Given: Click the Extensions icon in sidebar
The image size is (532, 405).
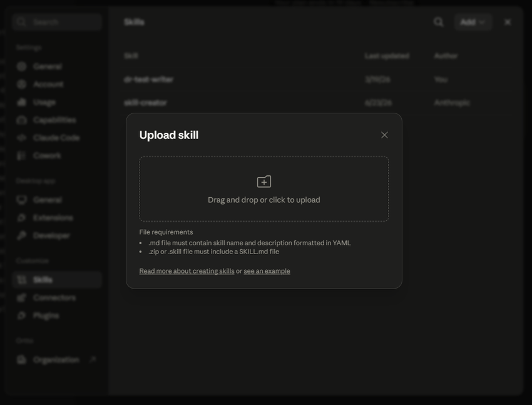Looking at the screenshot, I should tap(22, 217).
